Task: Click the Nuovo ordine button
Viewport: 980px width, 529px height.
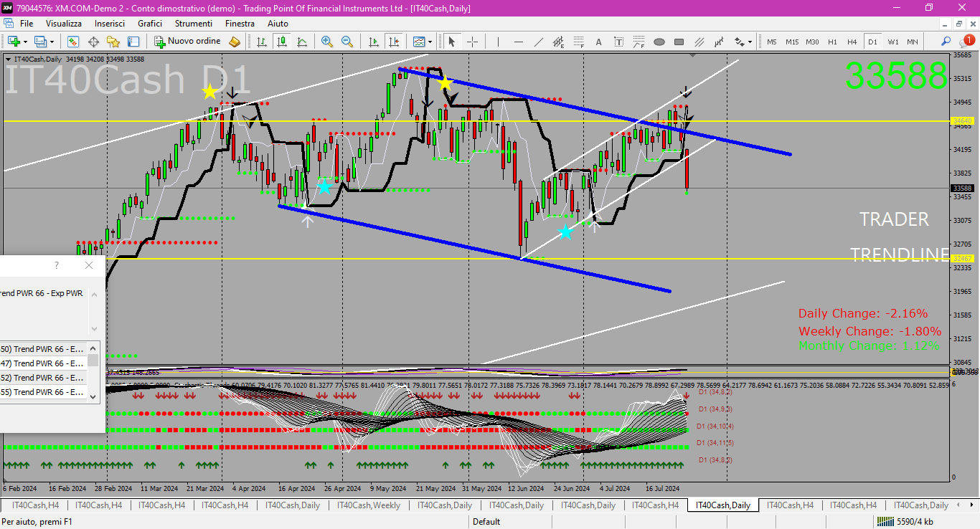Action: pyautogui.click(x=188, y=42)
